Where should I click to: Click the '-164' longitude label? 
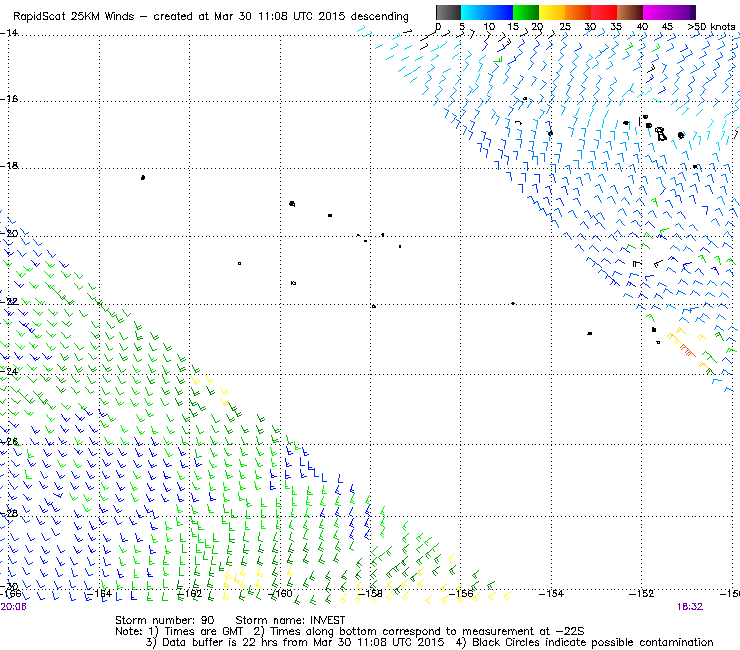[x=100, y=593]
